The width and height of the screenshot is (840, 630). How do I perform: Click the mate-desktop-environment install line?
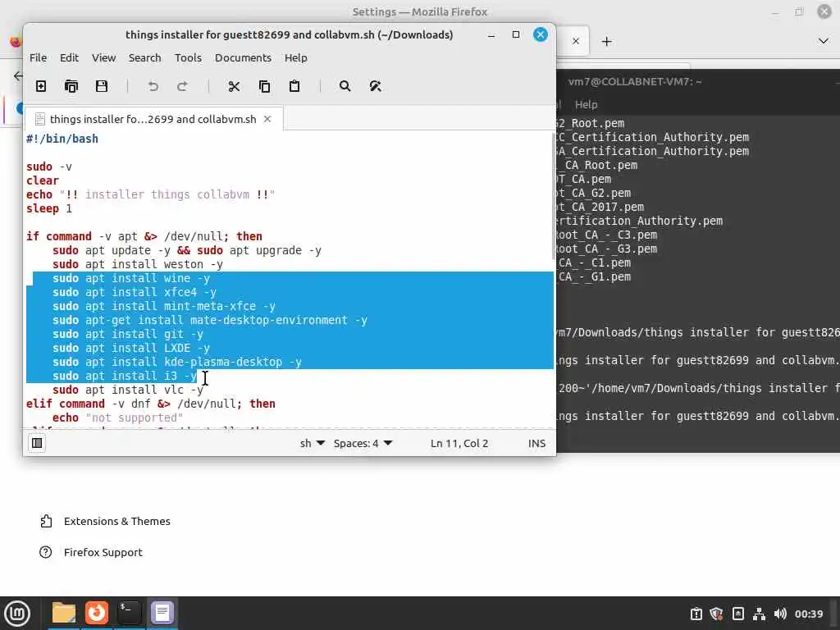pos(209,321)
